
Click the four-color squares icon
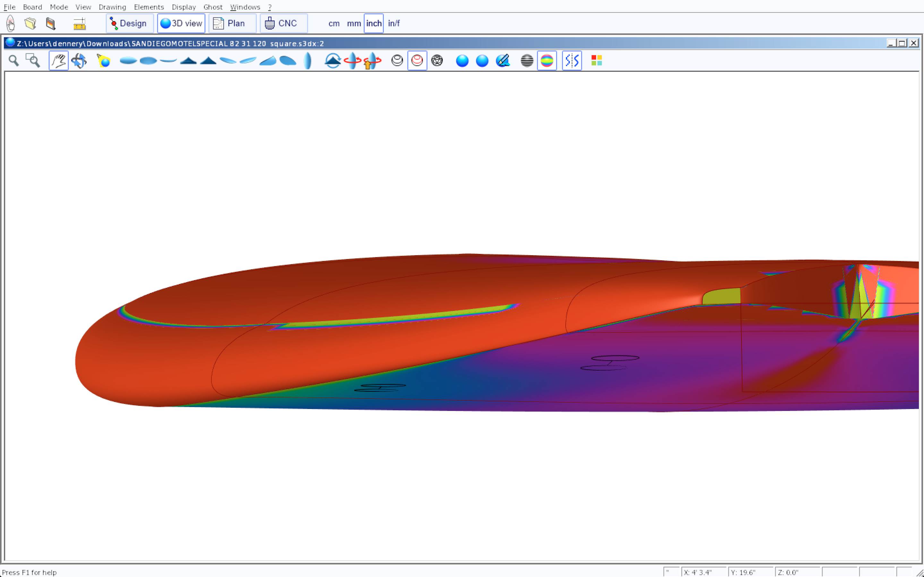click(596, 61)
